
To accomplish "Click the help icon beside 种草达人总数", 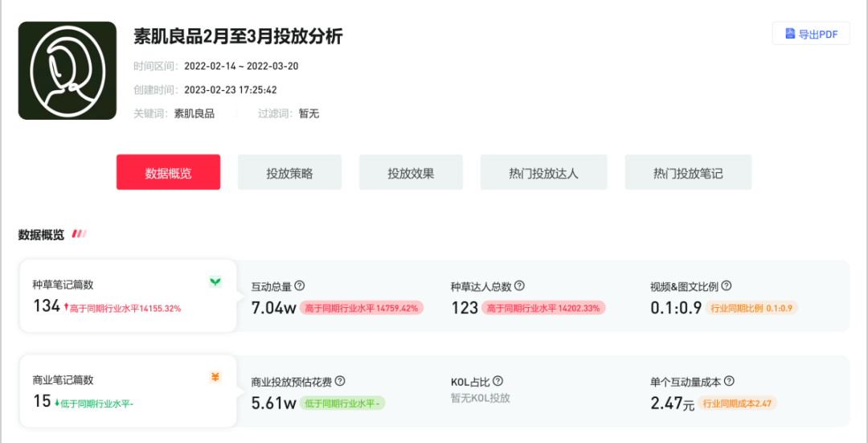I will tap(519, 286).
